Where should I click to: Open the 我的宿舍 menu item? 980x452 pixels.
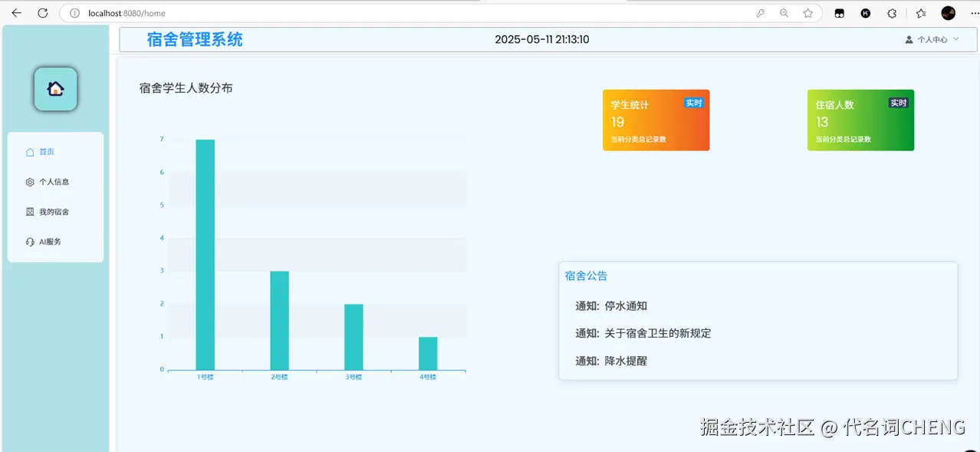[x=55, y=212]
